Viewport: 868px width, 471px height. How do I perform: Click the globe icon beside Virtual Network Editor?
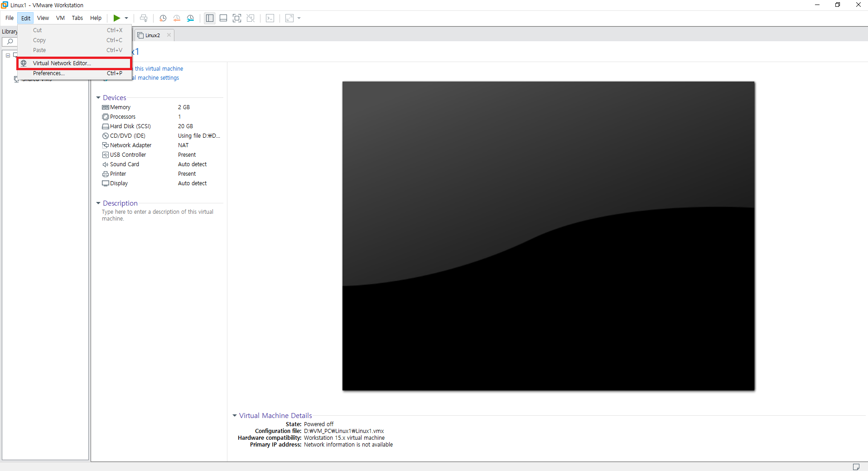[x=24, y=63]
